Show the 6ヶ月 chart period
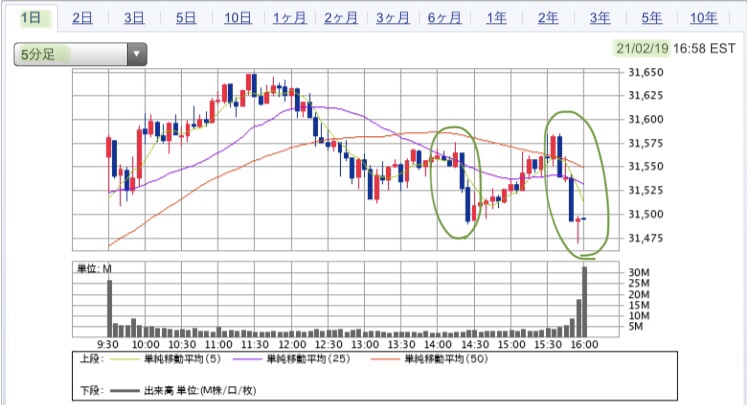 445,18
